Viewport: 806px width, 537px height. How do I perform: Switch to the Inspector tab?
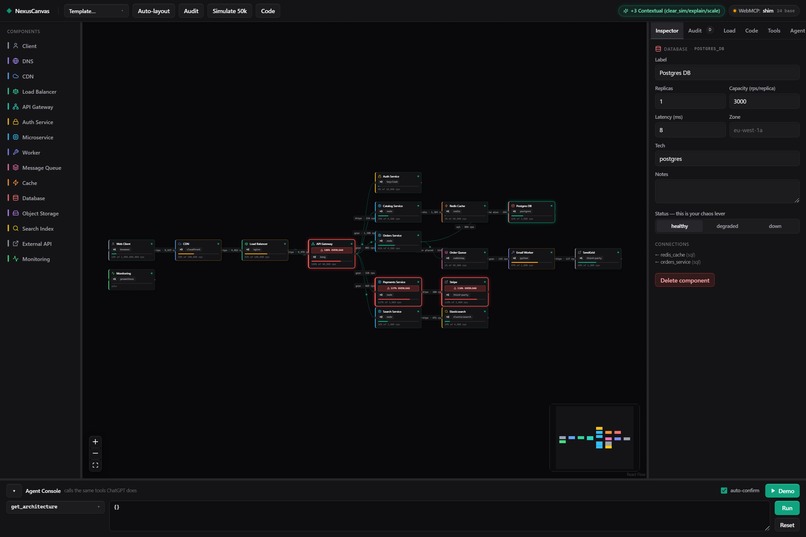tap(667, 31)
